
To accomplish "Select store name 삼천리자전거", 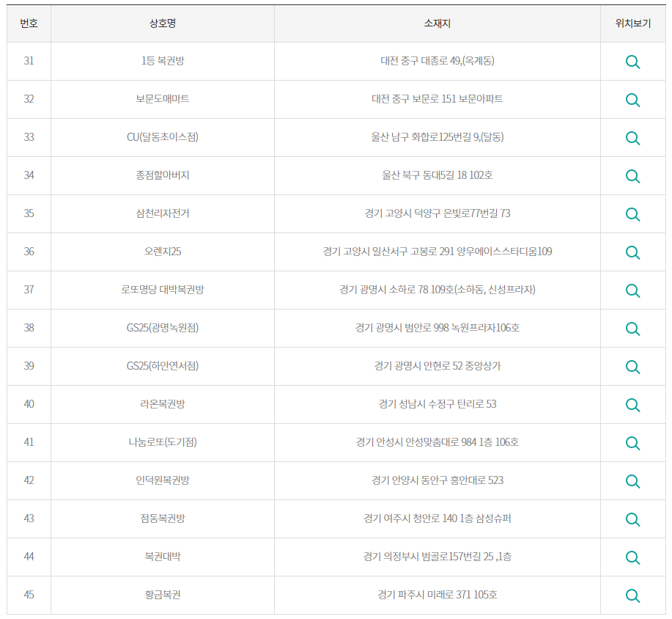I will click(163, 213).
